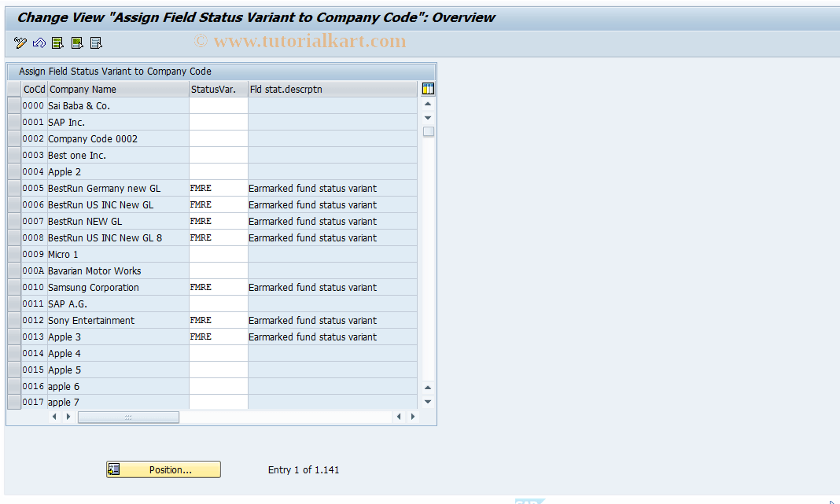Select the row for Sai Baba & Co.
The width and height of the screenshot is (840, 504).
tap(13, 105)
